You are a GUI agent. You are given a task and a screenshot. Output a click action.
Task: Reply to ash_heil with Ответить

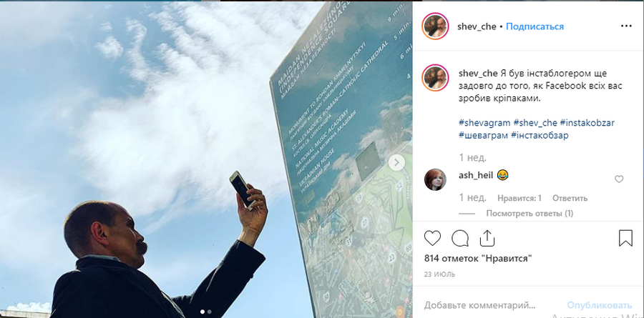point(570,198)
